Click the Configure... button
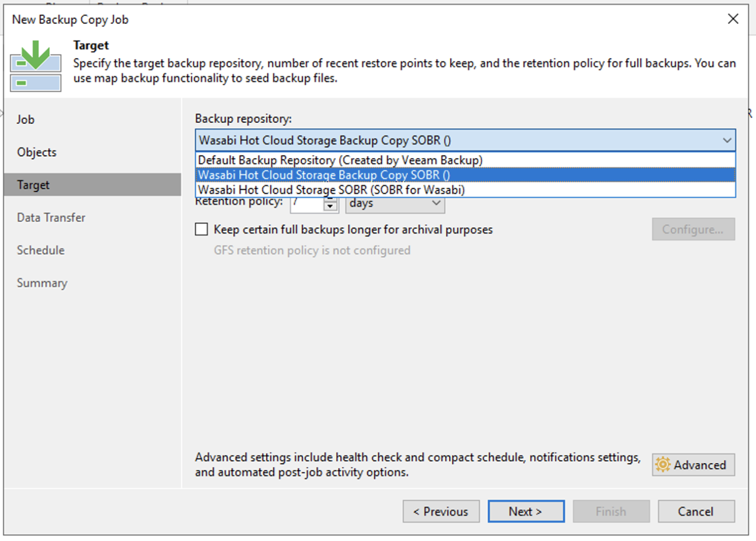 click(693, 229)
